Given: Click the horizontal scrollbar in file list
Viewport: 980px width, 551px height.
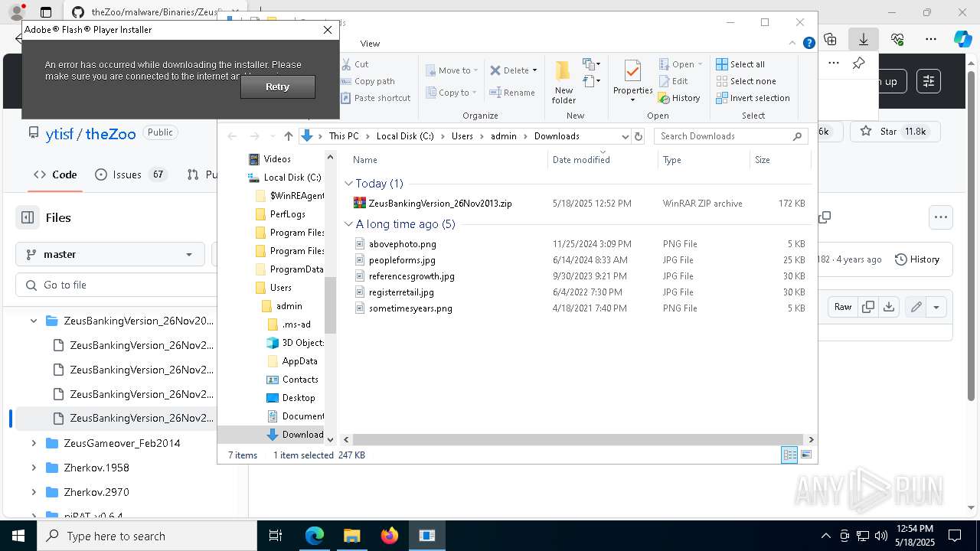Looking at the screenshot, I should point(578,439).
